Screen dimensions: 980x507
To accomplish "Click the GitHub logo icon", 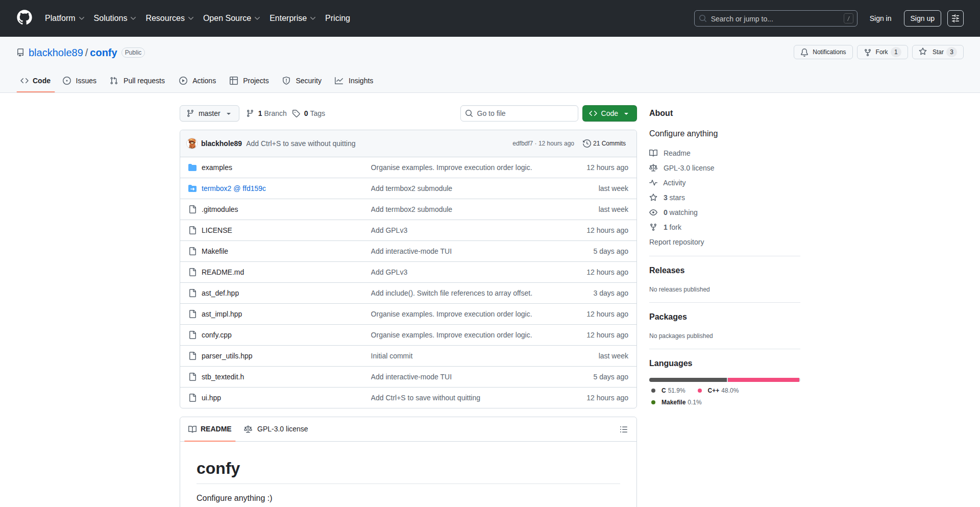I will click(24, 18).
